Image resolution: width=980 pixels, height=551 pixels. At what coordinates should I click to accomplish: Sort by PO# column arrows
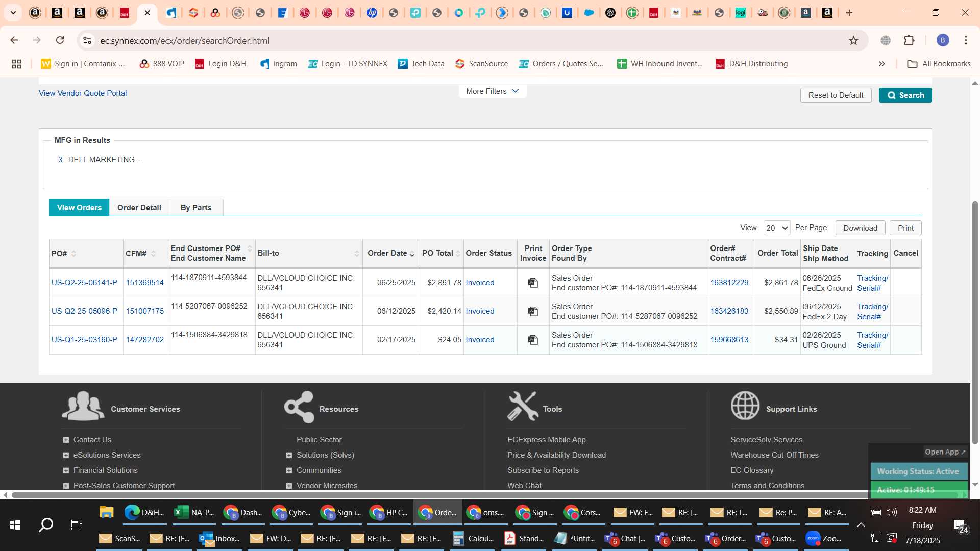pos(73,254)
